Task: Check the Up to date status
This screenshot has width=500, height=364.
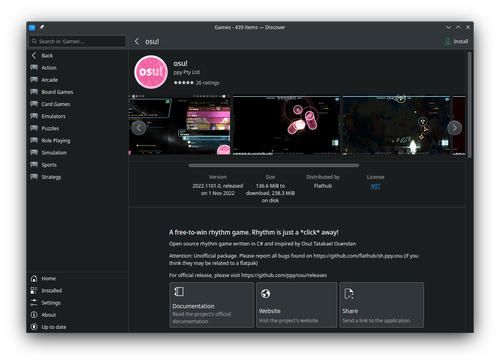Action: coord(77,327)
